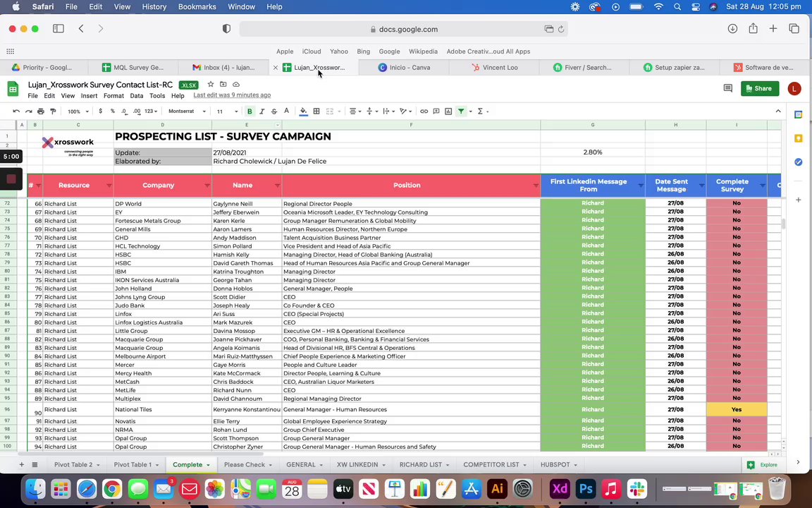Image resolution: width=812 pixels, height=508 pixels.
Task: Star the Survey Contact List document
Action: [x=210, y=85]
